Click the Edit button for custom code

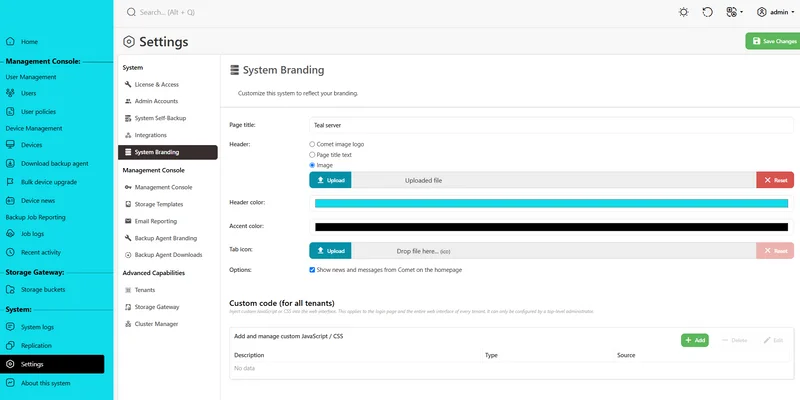[773, 340]
